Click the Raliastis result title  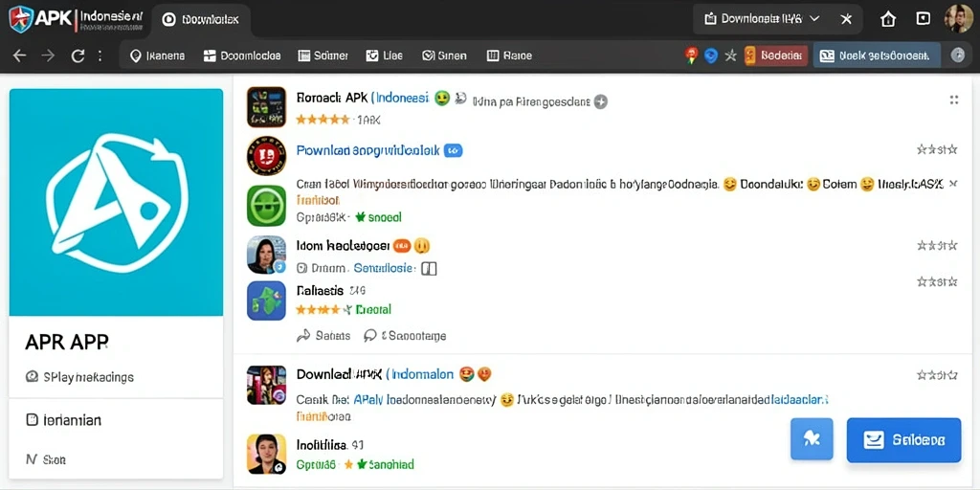[x=320, y=291]
